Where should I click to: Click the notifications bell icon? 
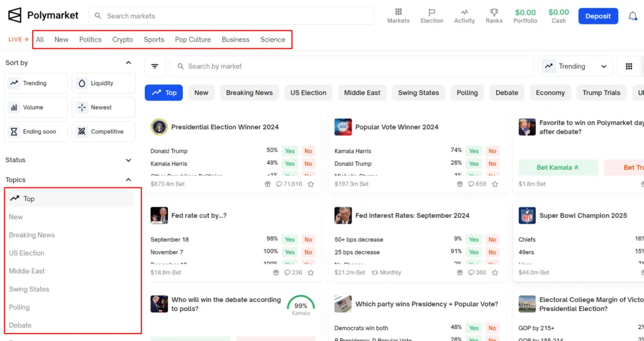point(633,16)
